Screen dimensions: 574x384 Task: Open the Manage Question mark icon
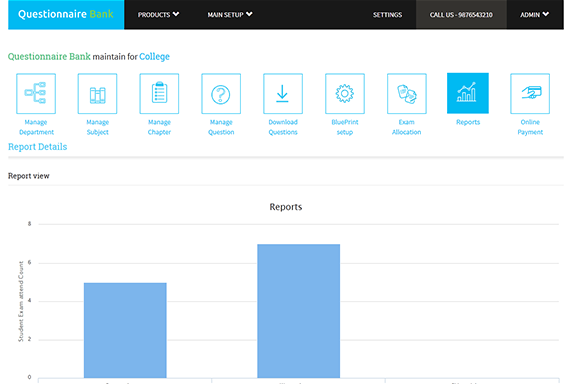coord(221,94)
